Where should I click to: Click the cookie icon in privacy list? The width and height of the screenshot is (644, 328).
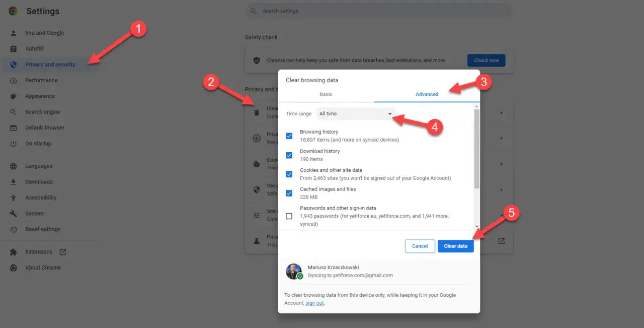click(257, 164)
